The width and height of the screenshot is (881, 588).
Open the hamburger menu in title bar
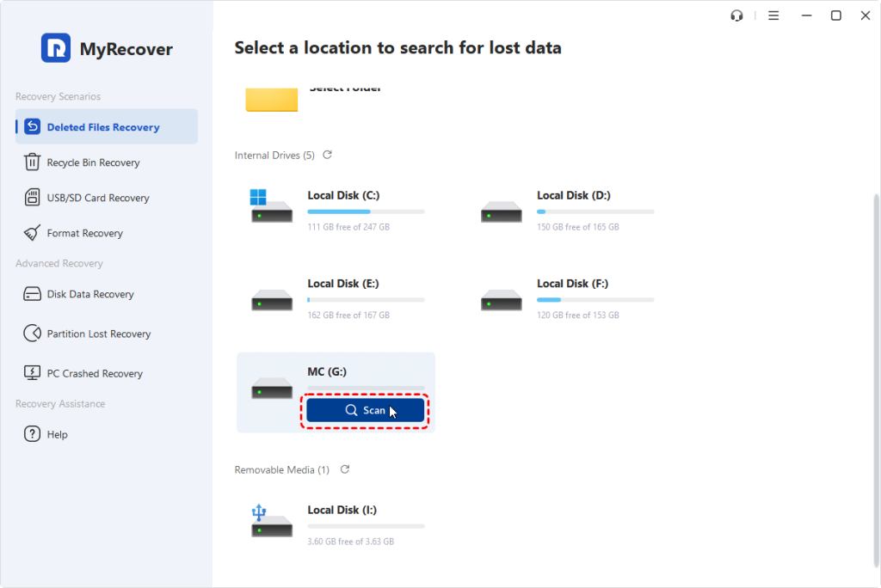[773, 15]
